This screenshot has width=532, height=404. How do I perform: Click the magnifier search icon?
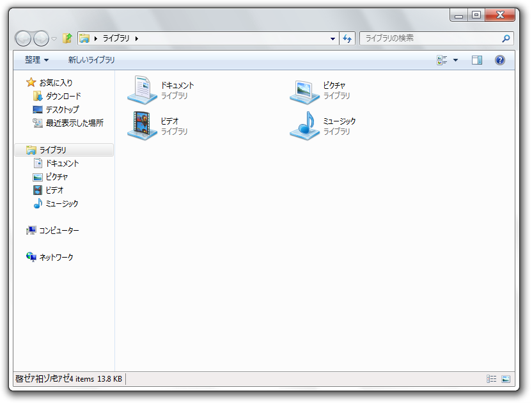[506, 38]
